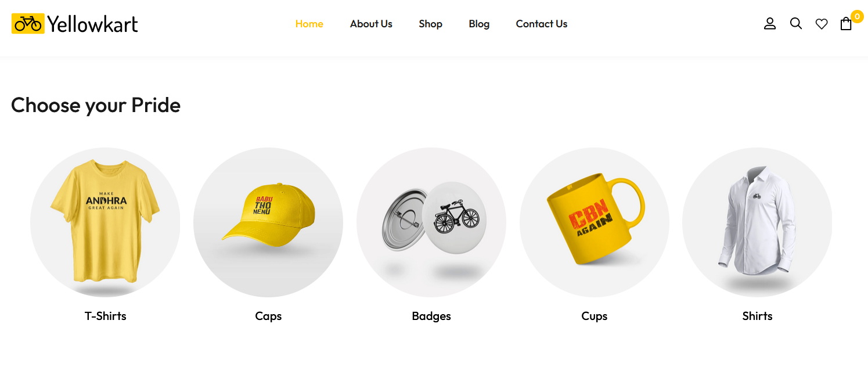Navigate to the Shop menu
Screen dimensions: 868x367
431,24
